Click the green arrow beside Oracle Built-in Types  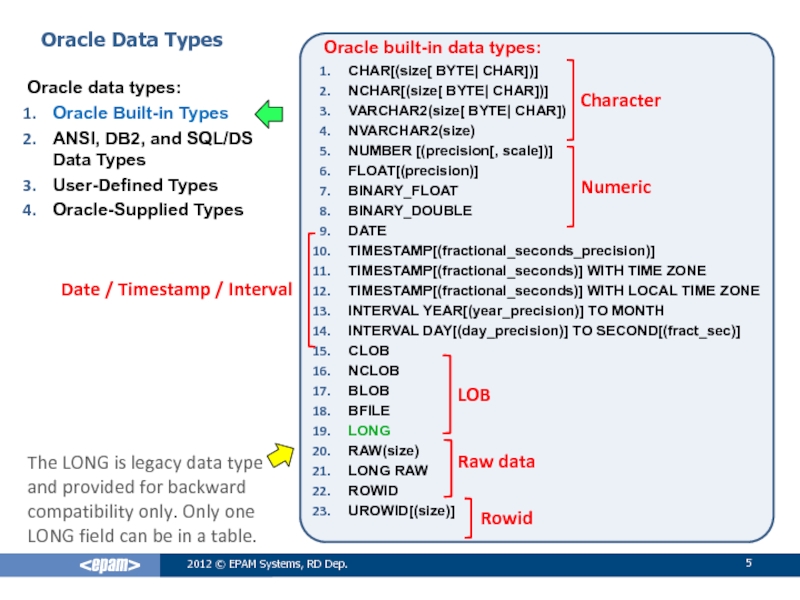click(x=269, y=114)
